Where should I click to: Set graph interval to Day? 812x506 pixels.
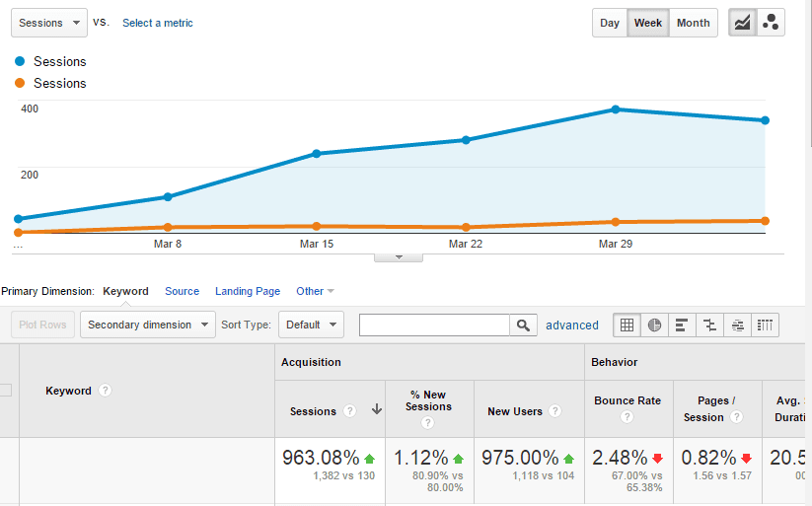(610, 23)
